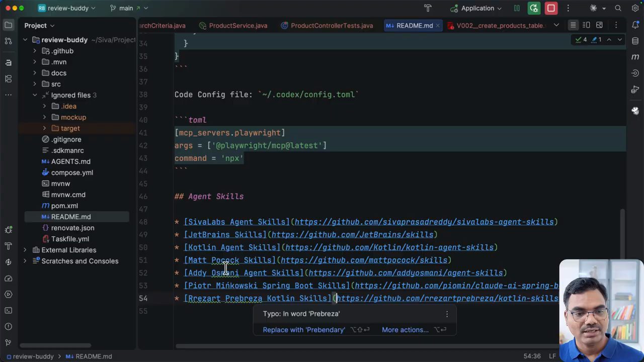
Task: Toggle the Structure tool window icon
Action: pyautogui.click(x=8, y=79)
